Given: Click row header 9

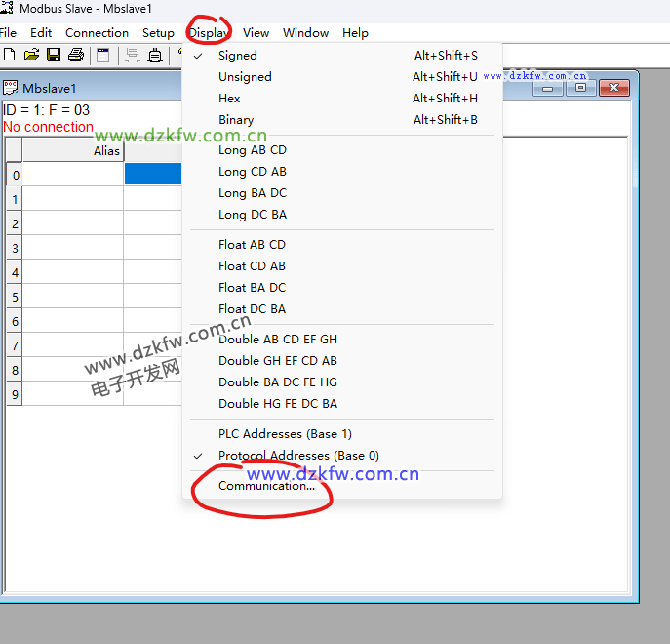Looking at the screenshot, I should pos(15,394).
